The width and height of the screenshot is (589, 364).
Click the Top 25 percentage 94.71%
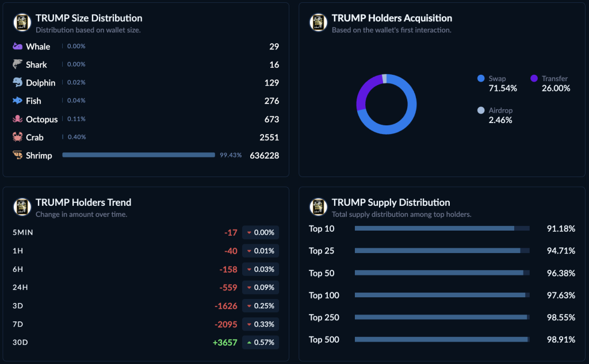561,251
